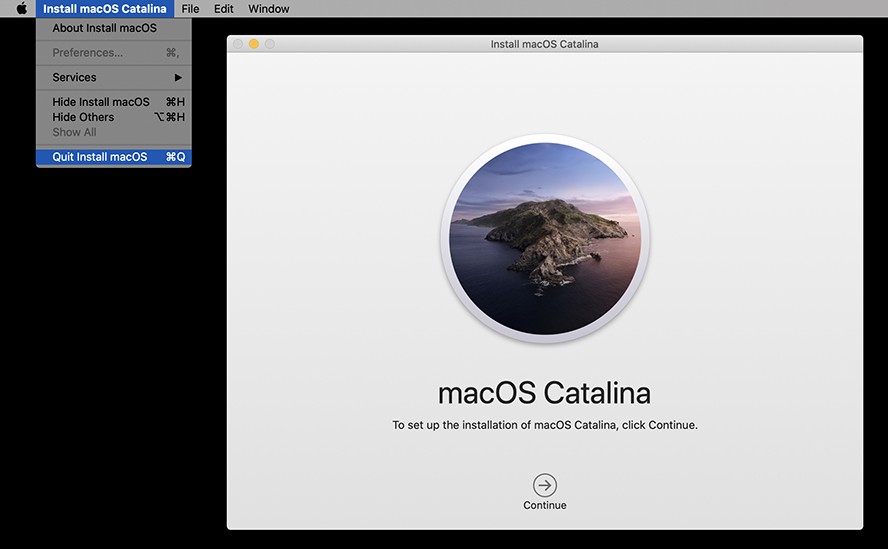
Task: Open the Install macOS Catalina menu
Action: click(105, 8)
